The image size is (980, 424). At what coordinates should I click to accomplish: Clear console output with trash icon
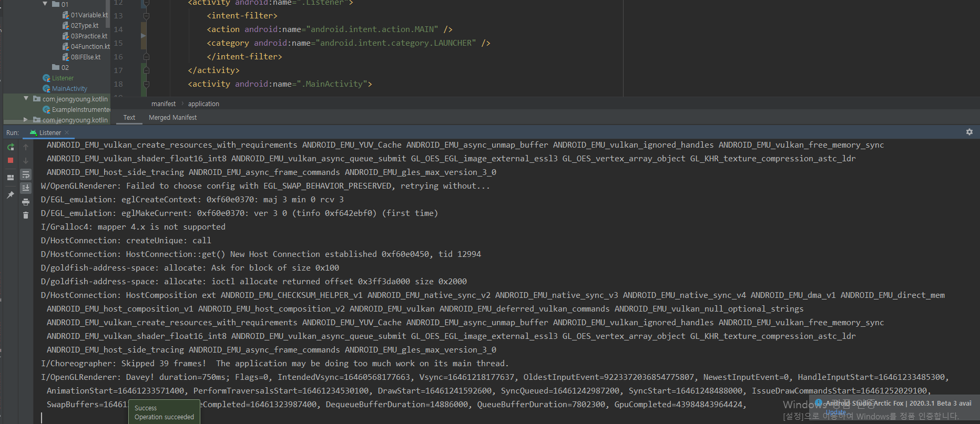26,215
